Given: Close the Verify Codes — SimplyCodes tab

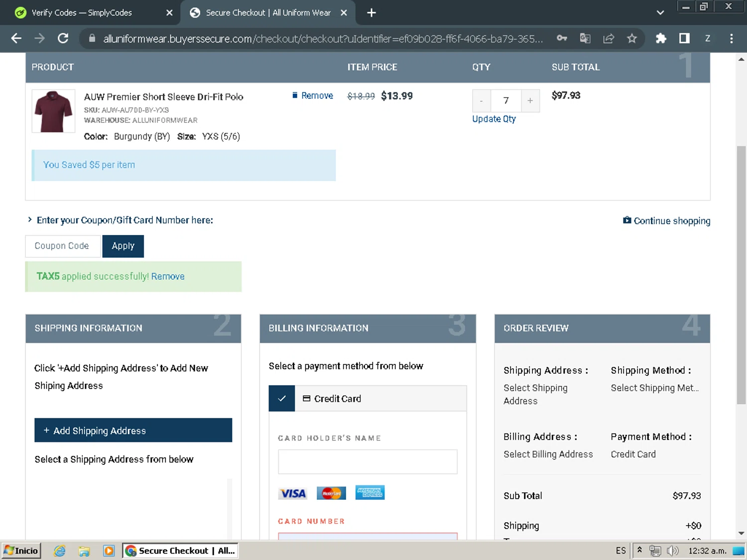Looking at the screenshot, I should pos(169,13).
